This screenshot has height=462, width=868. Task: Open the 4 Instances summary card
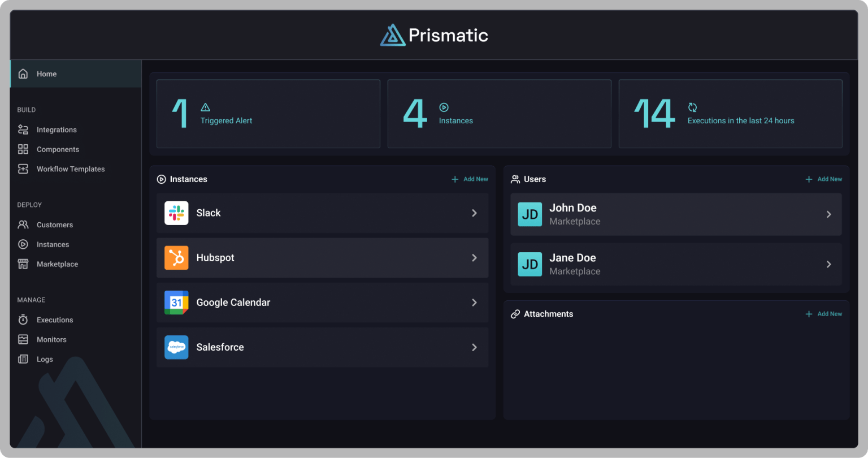(x=500, y=114)
